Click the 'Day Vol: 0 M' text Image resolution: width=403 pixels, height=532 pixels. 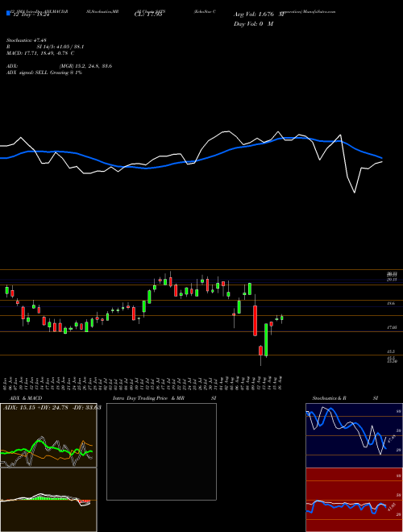253,24
